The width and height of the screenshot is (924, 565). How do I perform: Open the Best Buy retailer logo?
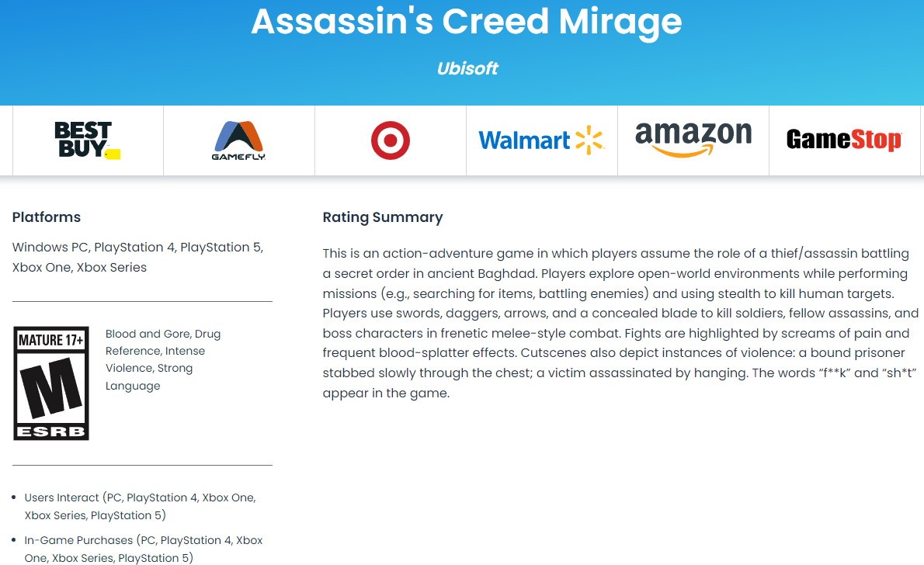click(x=87, y=140)
